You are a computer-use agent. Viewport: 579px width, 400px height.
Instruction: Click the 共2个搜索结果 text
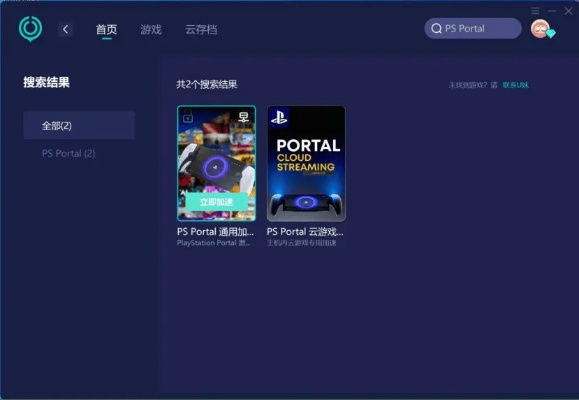(x=207, y=84)
